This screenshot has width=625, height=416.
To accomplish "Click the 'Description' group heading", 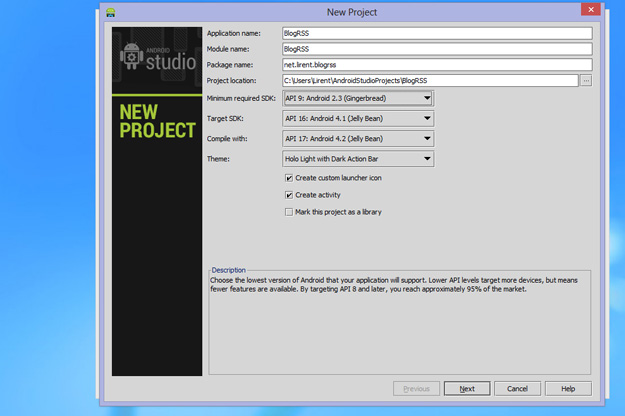I will point(228,270).
